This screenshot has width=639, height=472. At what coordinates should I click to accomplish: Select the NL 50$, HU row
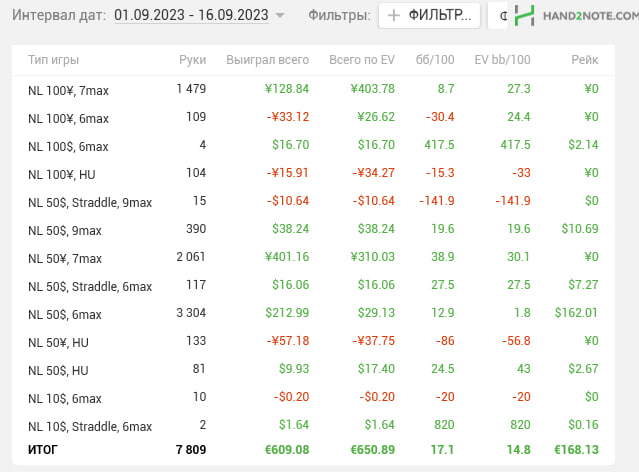313,369
